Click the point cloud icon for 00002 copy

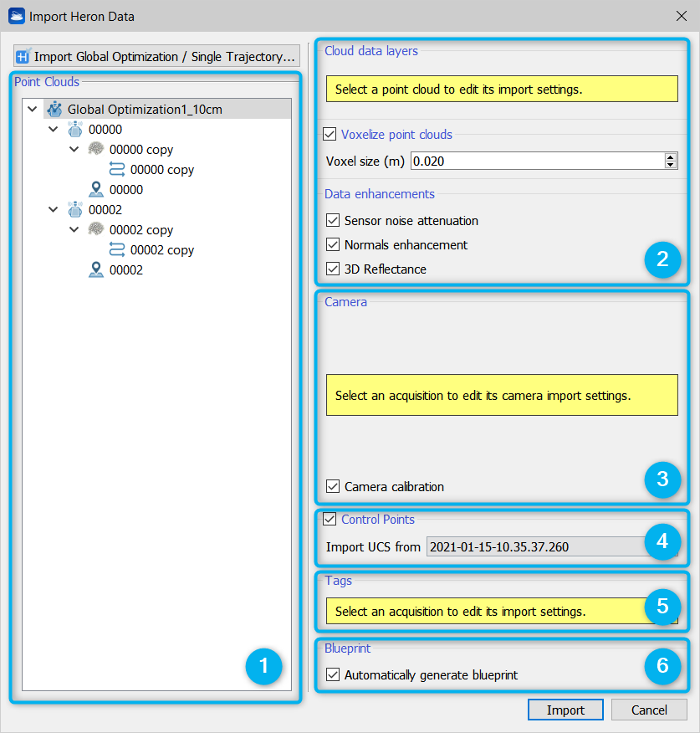point(97,229)
